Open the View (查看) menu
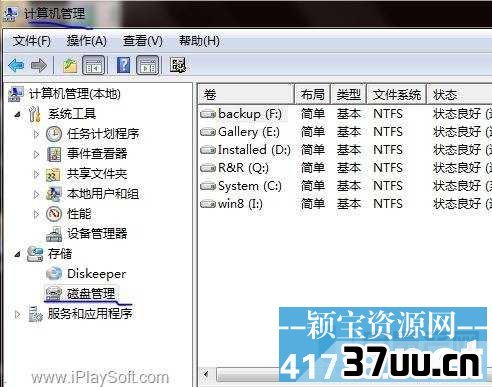492x387 pixels. click(x=143, y=41)
